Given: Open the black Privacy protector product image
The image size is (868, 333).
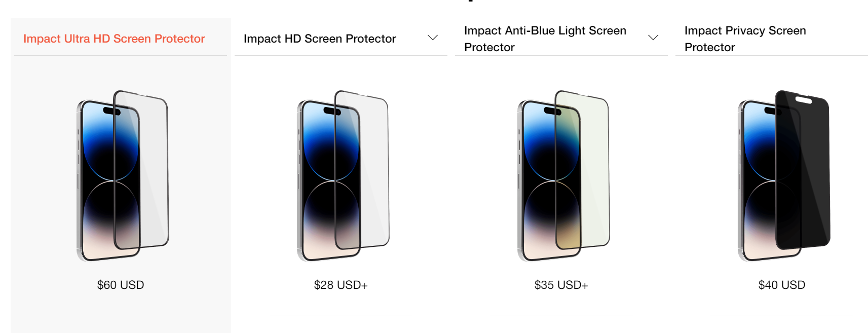Looking at the screenshot, I should (784, 175).
